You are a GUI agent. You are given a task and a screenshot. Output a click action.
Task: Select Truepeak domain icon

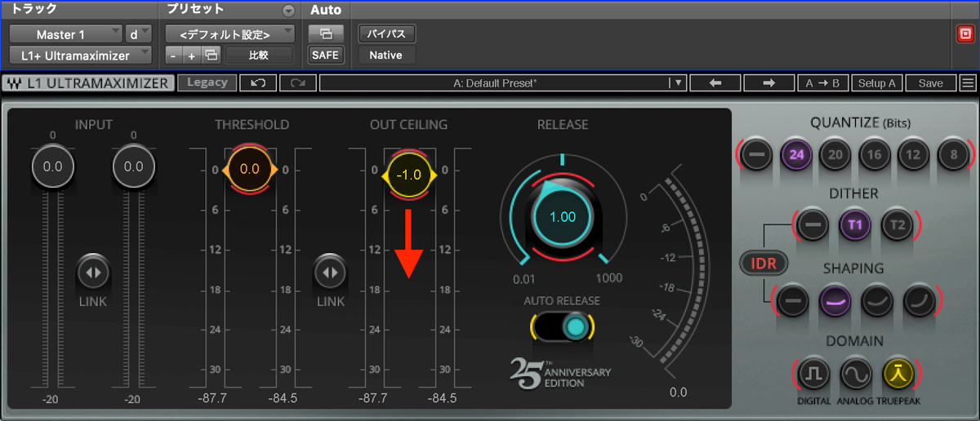pyautogui.click(x=898, y=374)
